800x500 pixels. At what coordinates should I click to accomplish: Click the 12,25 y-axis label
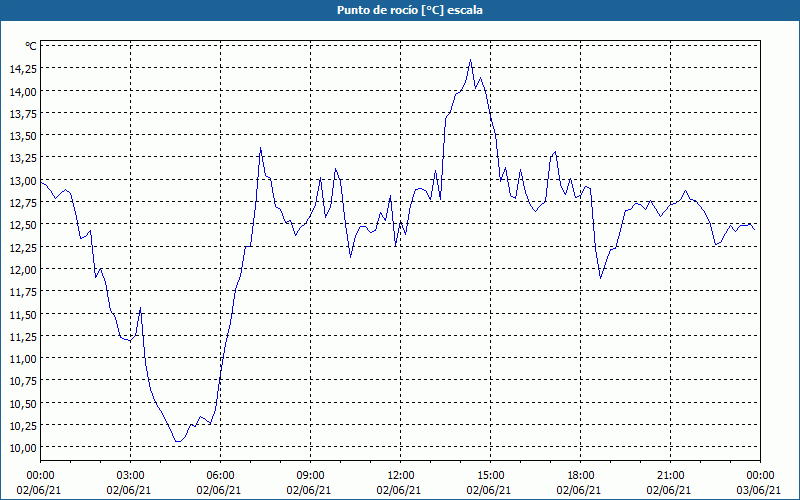point(23,247)
